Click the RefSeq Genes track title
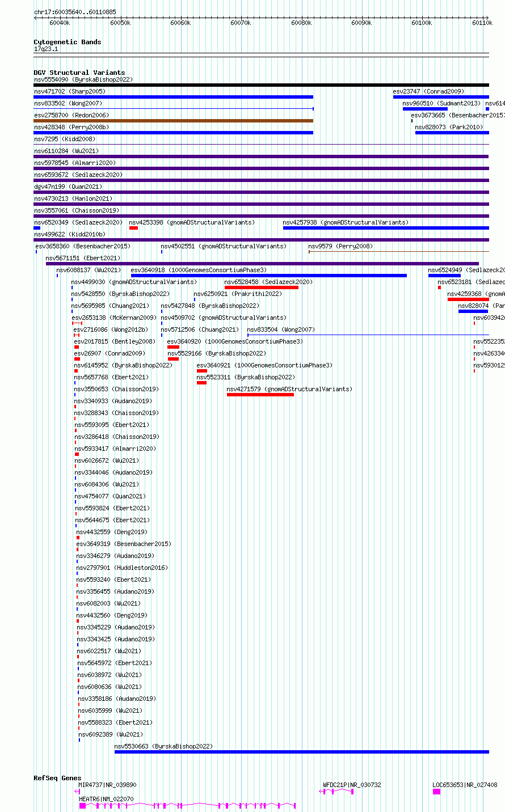Viewport: 505px width, 812px height. 57,778
